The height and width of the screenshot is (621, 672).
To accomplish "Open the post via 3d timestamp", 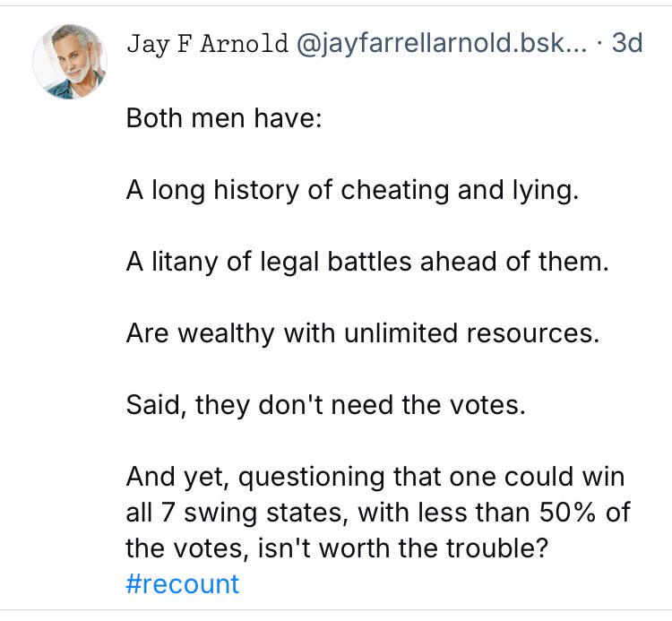I will click(x=627, y=42).
